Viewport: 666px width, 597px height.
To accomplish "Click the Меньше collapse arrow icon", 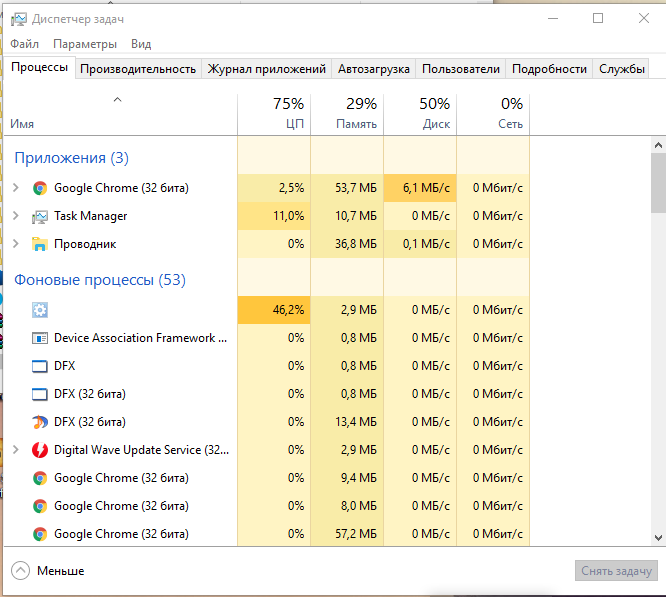I will pos(20,571).
